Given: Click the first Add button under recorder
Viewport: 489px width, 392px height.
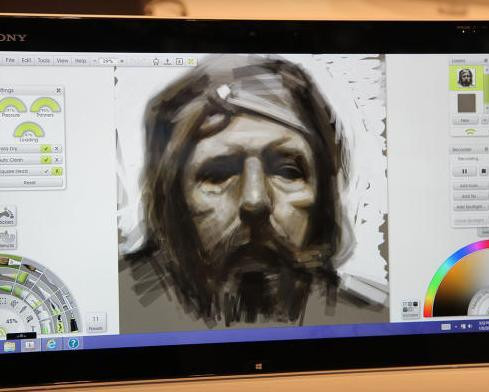Looking at the screenshot, I should tap(470, 186).
